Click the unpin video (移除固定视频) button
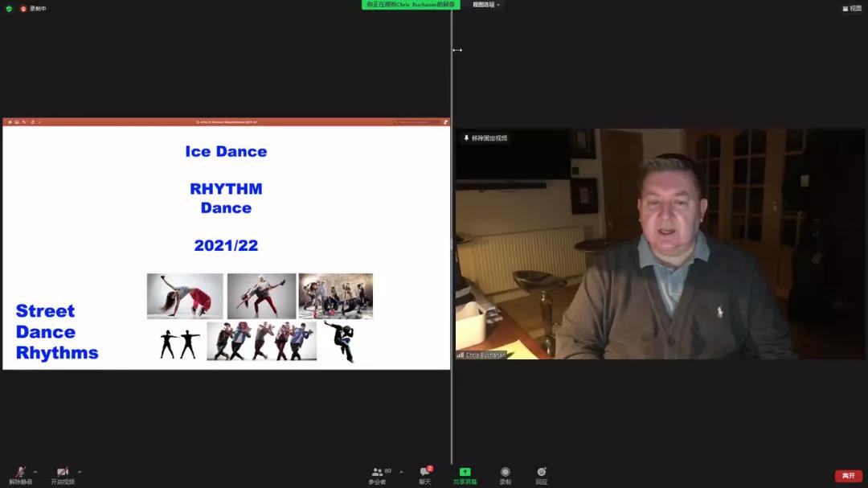The image size is (868, 488). coord(485,138)
